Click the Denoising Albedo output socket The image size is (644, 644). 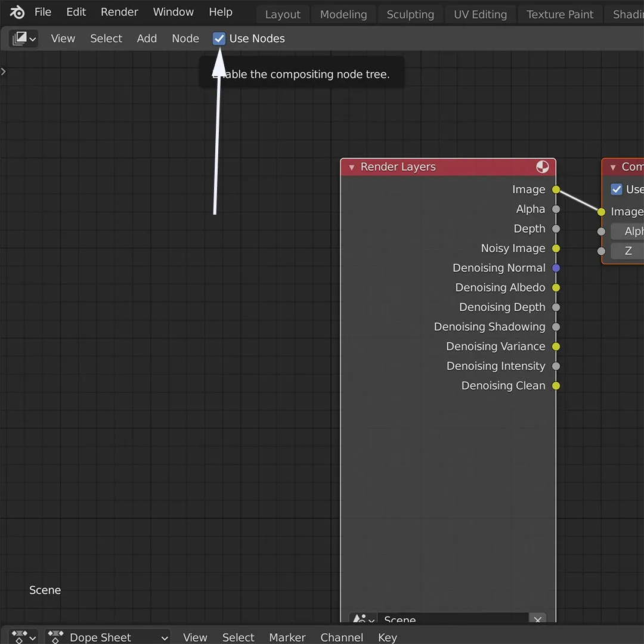(556, 287)
